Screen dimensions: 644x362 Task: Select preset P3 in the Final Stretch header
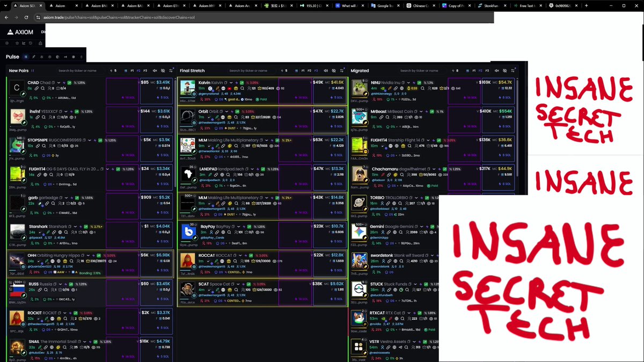point(316,70)
